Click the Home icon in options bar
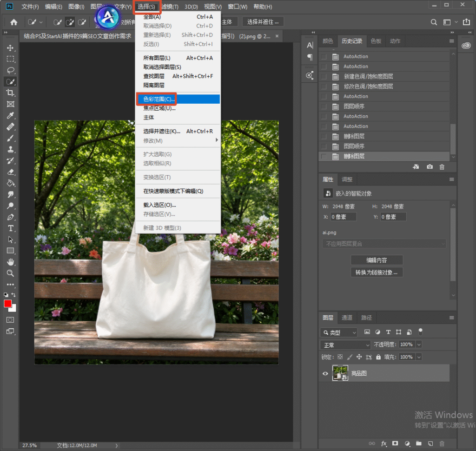The image size is (476, 451). [13, 22]
